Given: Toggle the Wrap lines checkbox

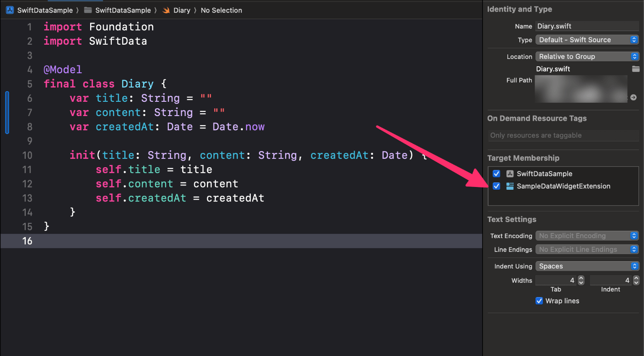Looking at the screenshot, I should coord(539,301).
